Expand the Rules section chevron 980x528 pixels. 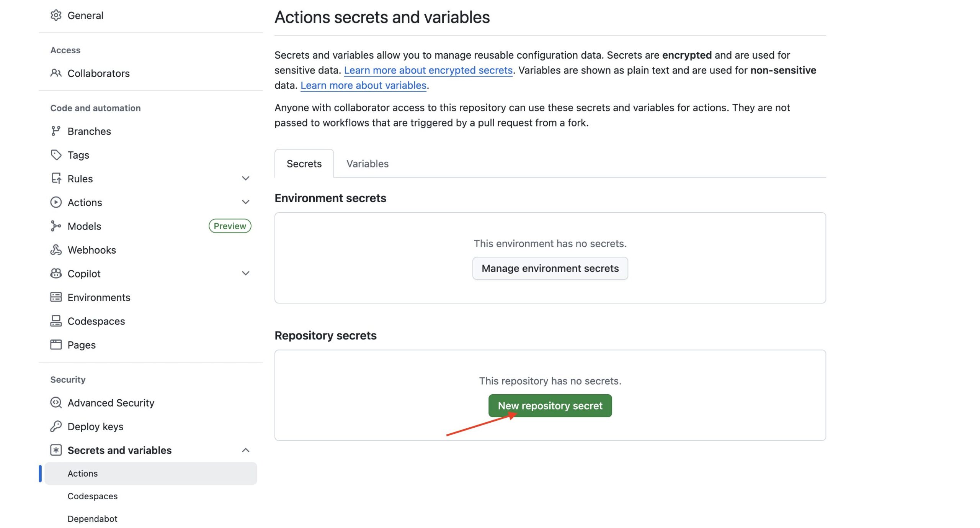tap(246, 179)
